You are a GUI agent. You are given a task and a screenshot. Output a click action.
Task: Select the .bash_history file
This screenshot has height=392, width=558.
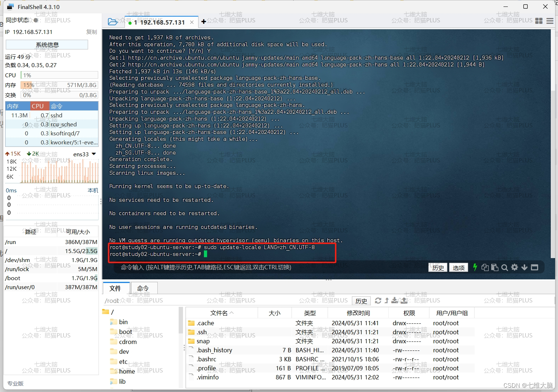coord(331,350)
